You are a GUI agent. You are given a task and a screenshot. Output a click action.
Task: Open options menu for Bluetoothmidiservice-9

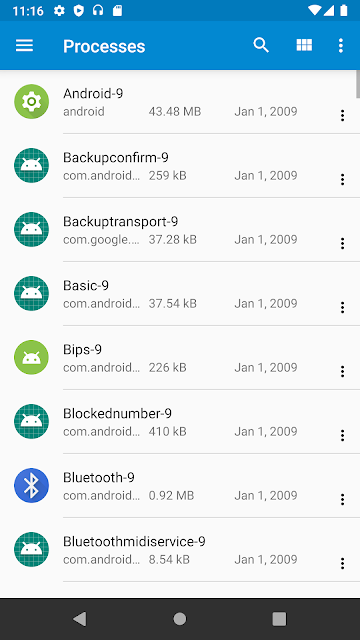click(x=342, y=564)
